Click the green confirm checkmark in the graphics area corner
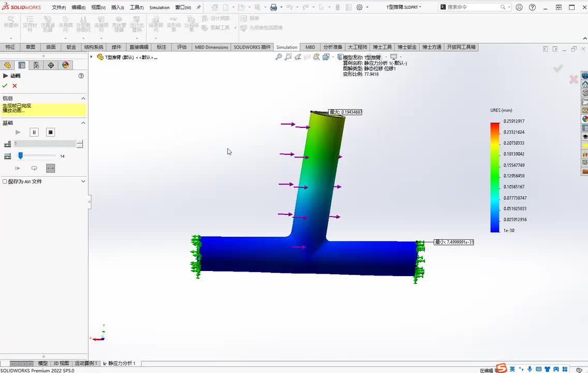Screen dimensions: 588x373 click(558, 68)
